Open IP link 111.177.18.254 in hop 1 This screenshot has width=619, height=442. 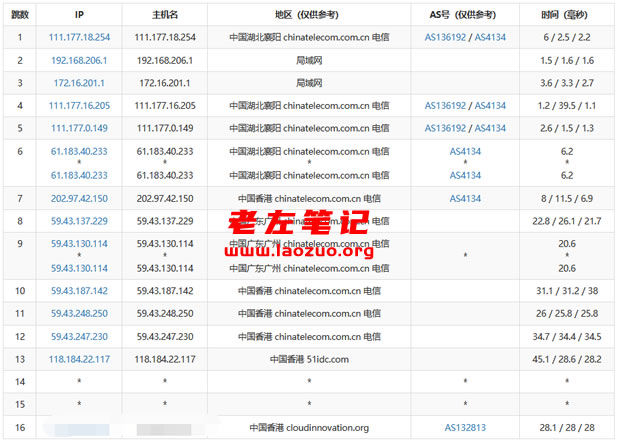80,37
